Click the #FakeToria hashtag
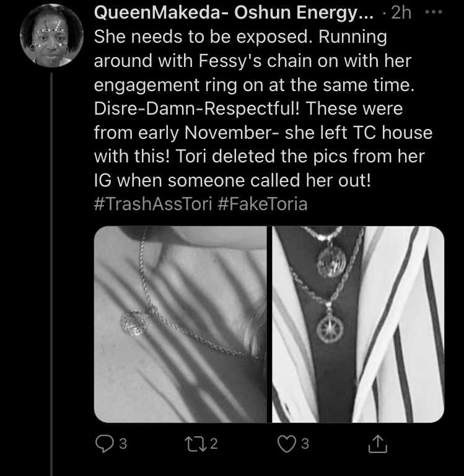This screenshot has height=476, width=464. pos(263,204)
